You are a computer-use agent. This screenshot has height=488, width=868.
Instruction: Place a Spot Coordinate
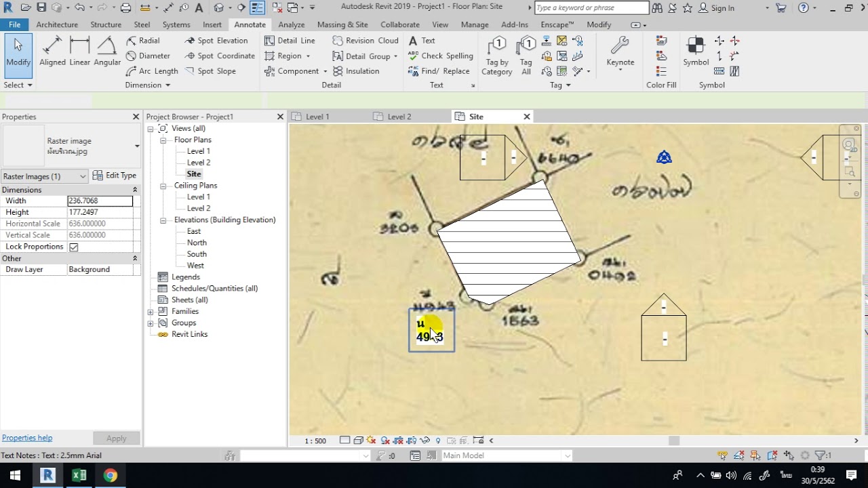(220, 56)
